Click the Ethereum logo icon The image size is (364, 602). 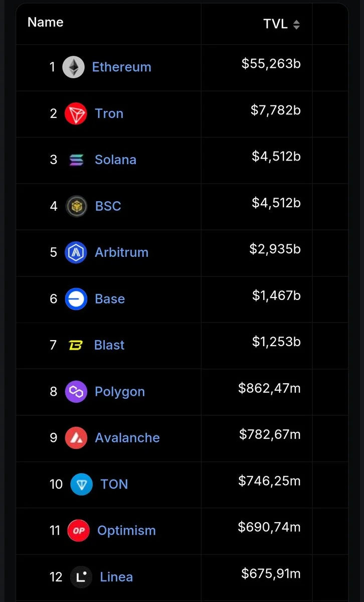(x=73, y=67)
